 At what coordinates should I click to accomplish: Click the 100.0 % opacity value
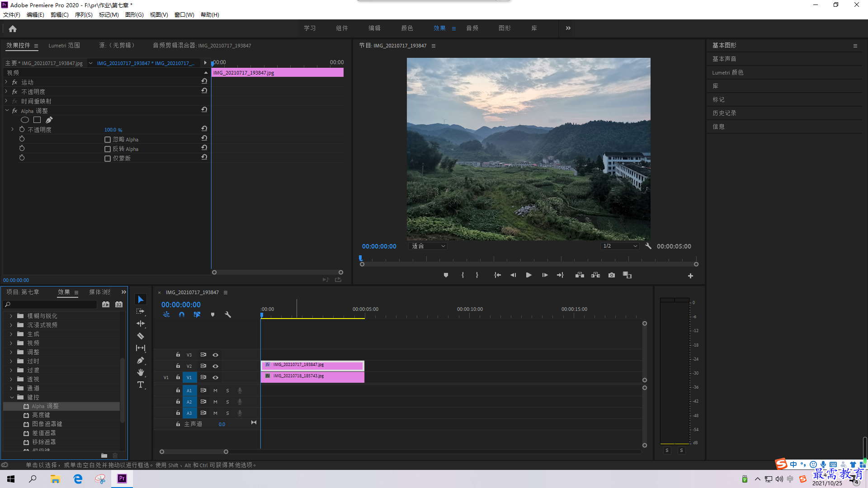[x=113, y=130]
